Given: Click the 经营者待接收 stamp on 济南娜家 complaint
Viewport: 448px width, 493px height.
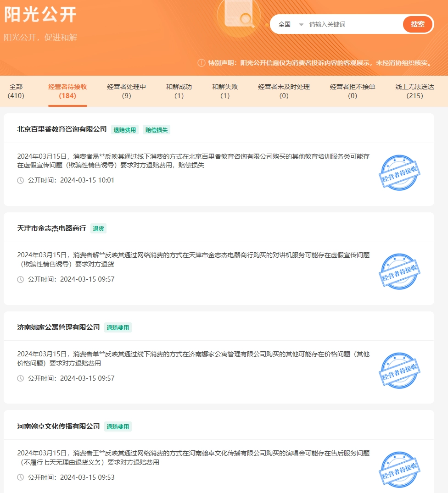Looking at the screenshot, I should [x=399, y=371].
